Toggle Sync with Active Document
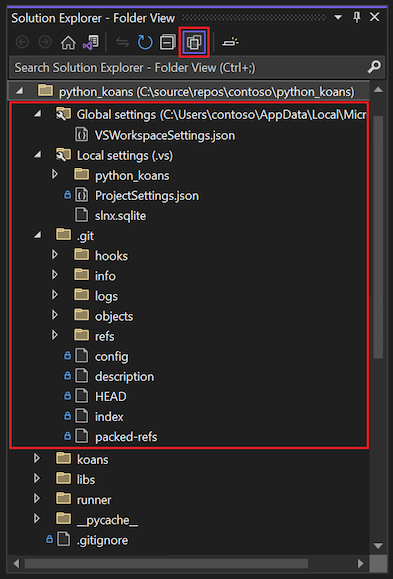393x579 pixels. point(122,43)
